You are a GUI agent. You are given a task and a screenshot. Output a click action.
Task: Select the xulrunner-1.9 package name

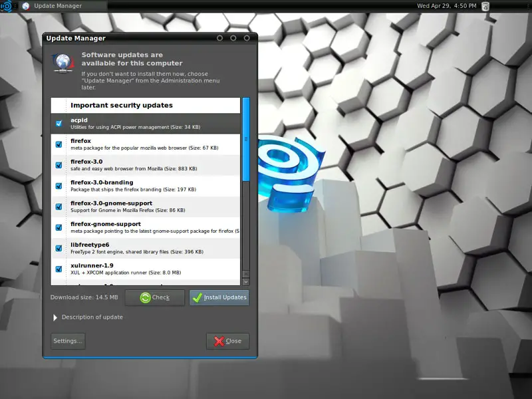coord(92,265)
